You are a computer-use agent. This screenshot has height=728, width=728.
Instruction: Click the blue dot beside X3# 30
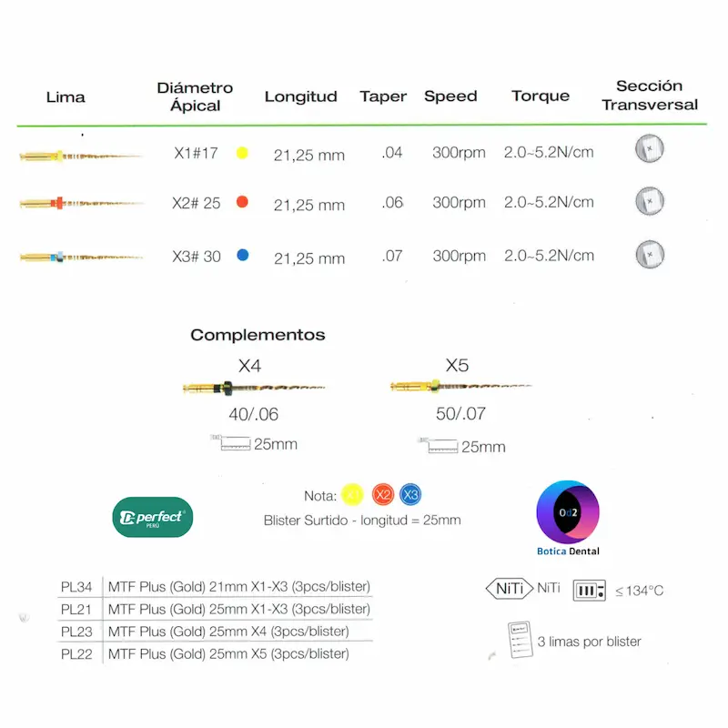pyautogui.click(x=242, y=255)
